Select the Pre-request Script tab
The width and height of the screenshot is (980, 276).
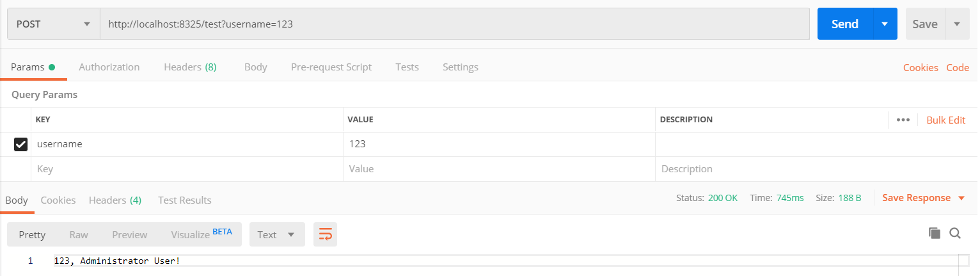[331, 67]
